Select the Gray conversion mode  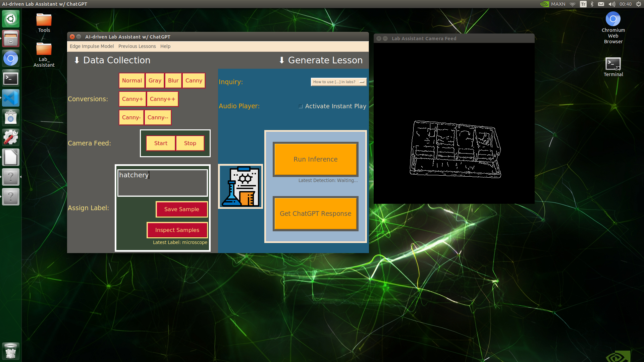coord(154,80)
